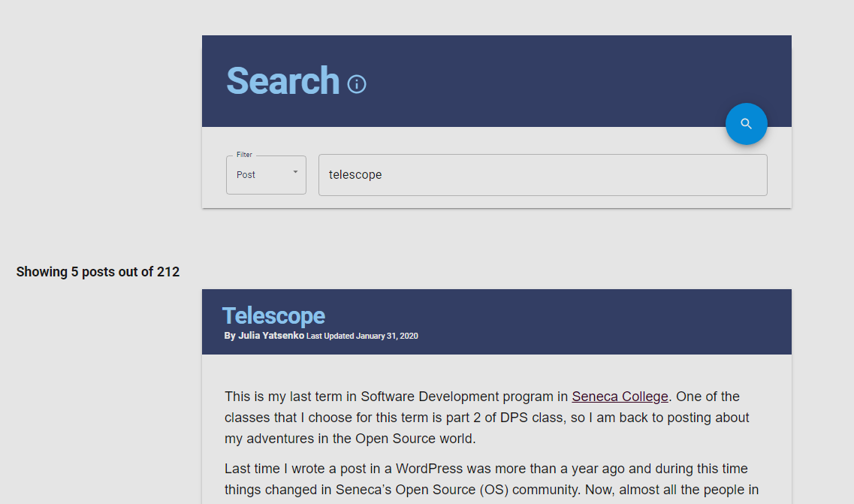Screen dimensions: 854x504
Task: Click inside the search field containing telescope
Action: point(542,174)
